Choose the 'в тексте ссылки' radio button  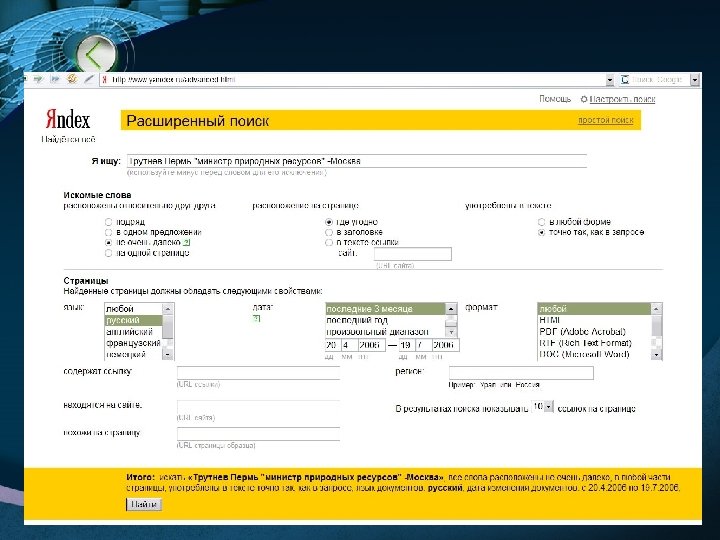(329, 242)
